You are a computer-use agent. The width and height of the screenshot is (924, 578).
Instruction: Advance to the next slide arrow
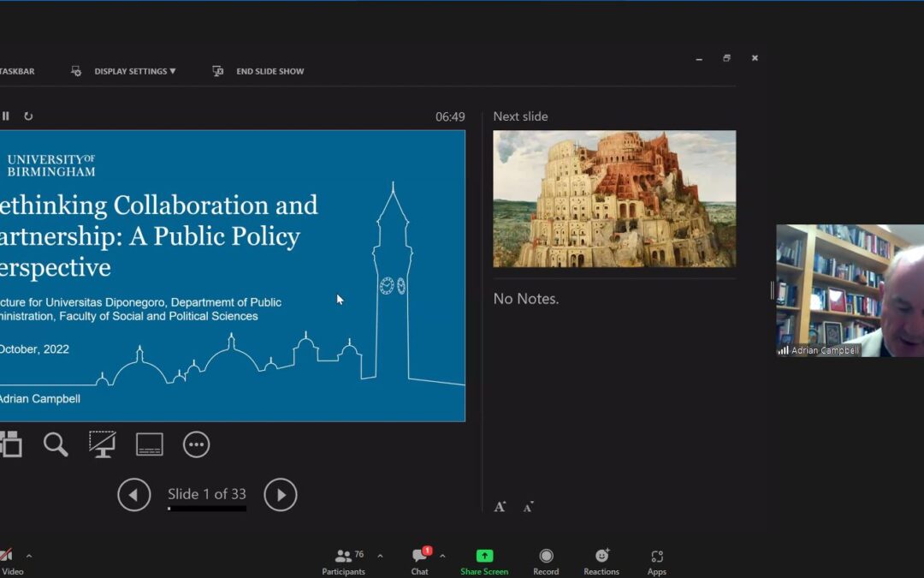(x=281, y=494)
